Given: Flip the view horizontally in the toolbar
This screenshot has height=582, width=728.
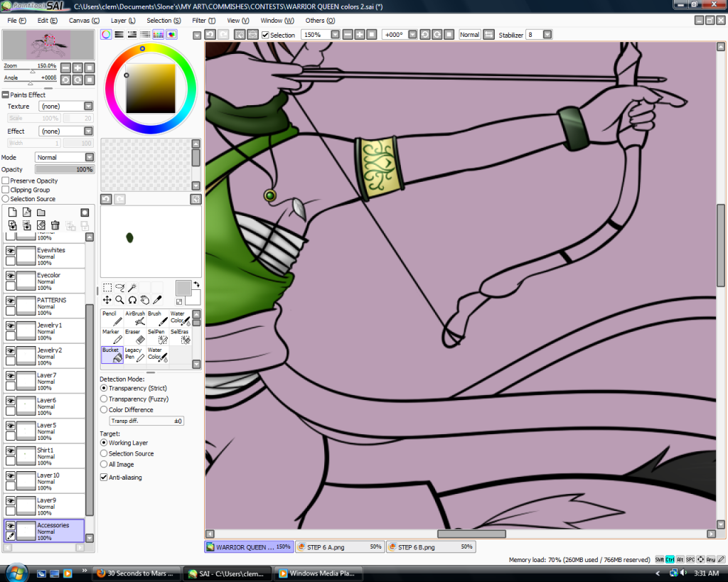Looking at the screenshot, I should coord(488,35).
